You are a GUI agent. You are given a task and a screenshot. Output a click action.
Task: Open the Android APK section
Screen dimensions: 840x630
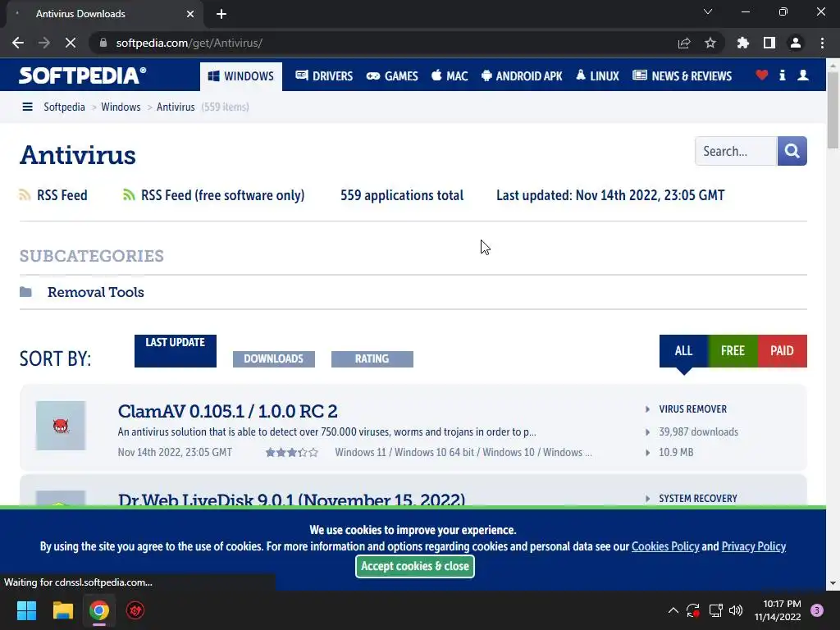pyautogui.click(x=522, y=76)
